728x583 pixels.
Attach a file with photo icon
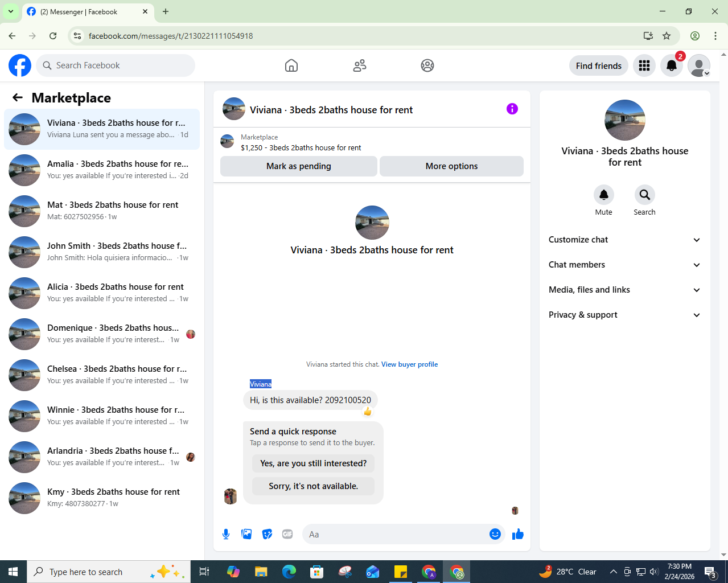(x=246, y=534)
